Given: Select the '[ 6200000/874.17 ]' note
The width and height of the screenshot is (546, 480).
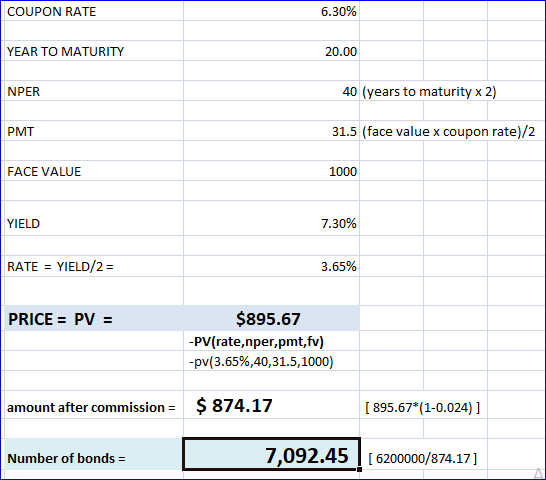Looking at the screenshot, I should click(422, 458).
